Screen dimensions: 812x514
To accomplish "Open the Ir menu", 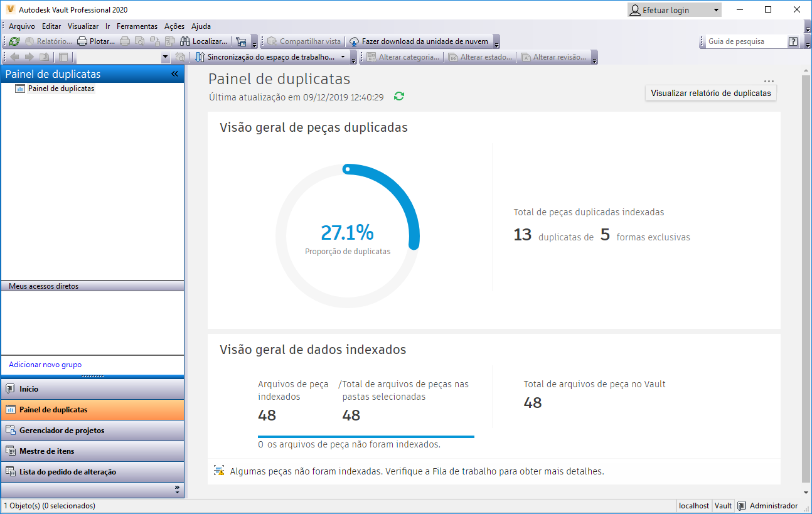I will click(x=108, y=26).
